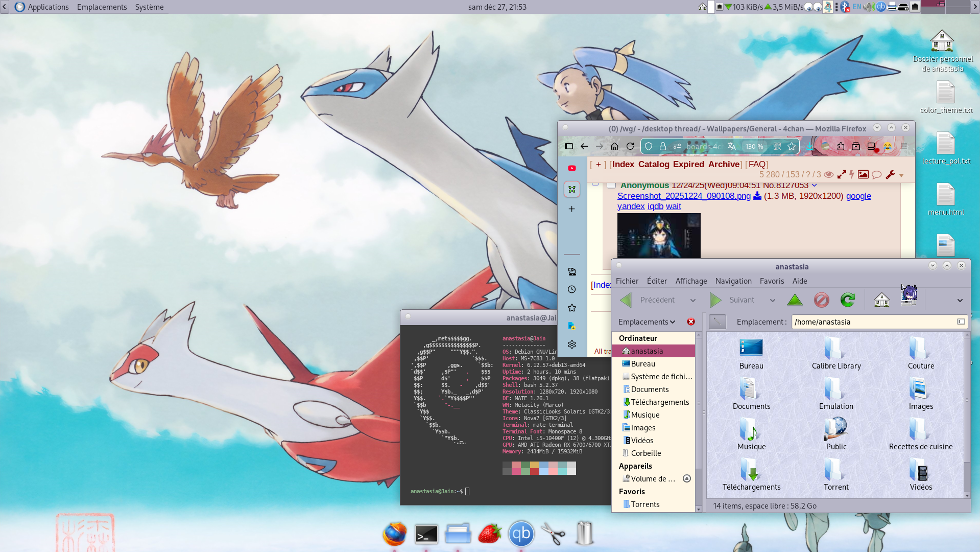The height and width of the screenshot is (552, 980).
Task: Toggle the 4chan thread watcher eye
Action: [829, 175]
